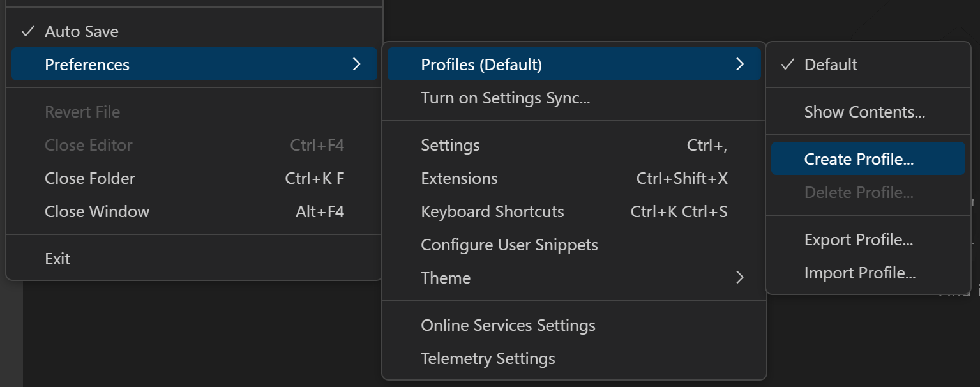Select Configure User Snippets

[509, 245]
